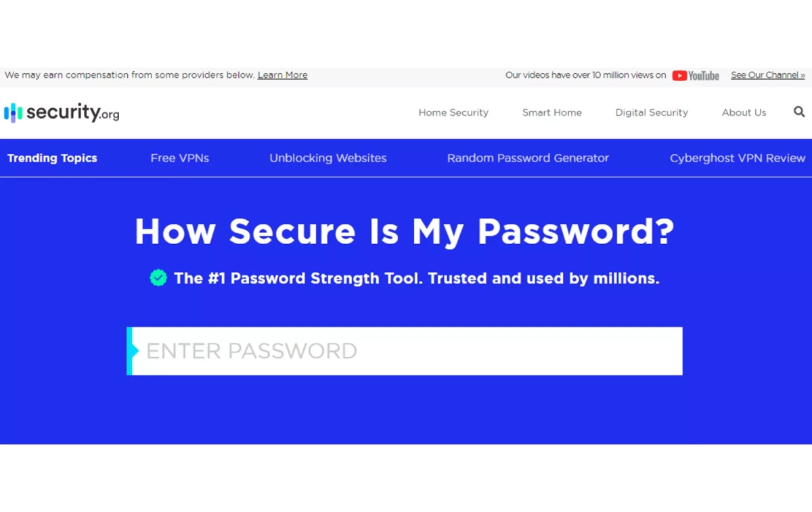This screenshot has width=812, height=512.
Task: Open the Unblocking Websites topic
Action: (x=328, y=158)
